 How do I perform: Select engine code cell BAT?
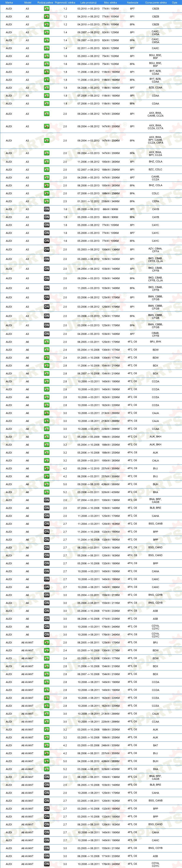pyautogui.click(x=155, y=745)
